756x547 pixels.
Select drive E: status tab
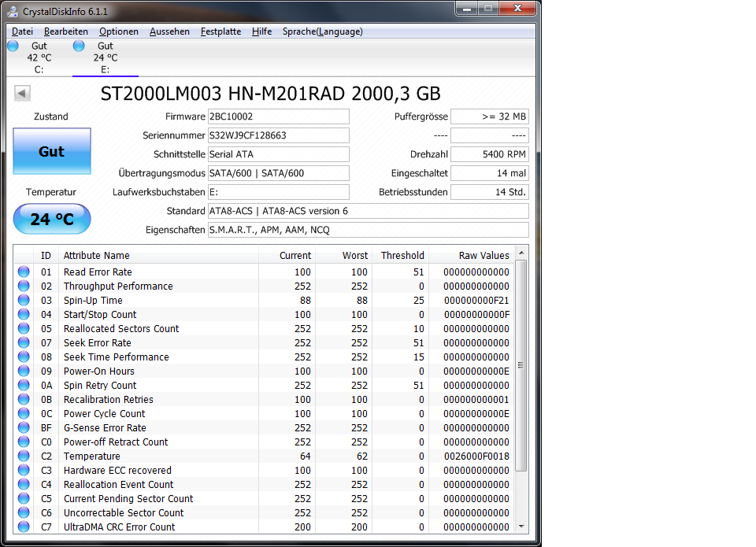click(105, 57)
